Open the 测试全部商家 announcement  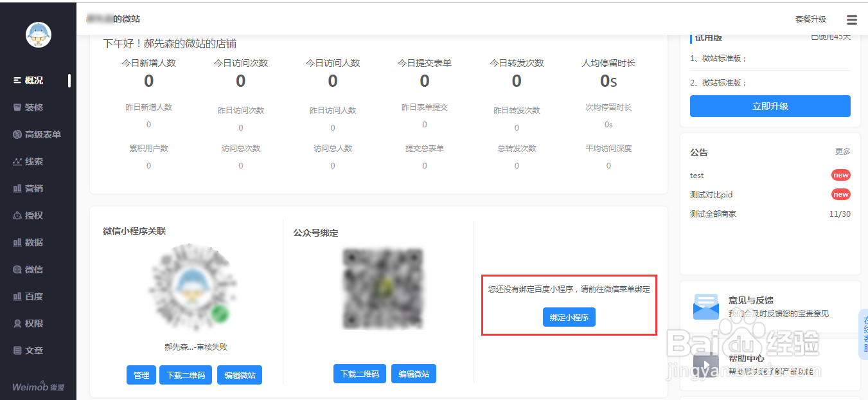click(713, 214)
